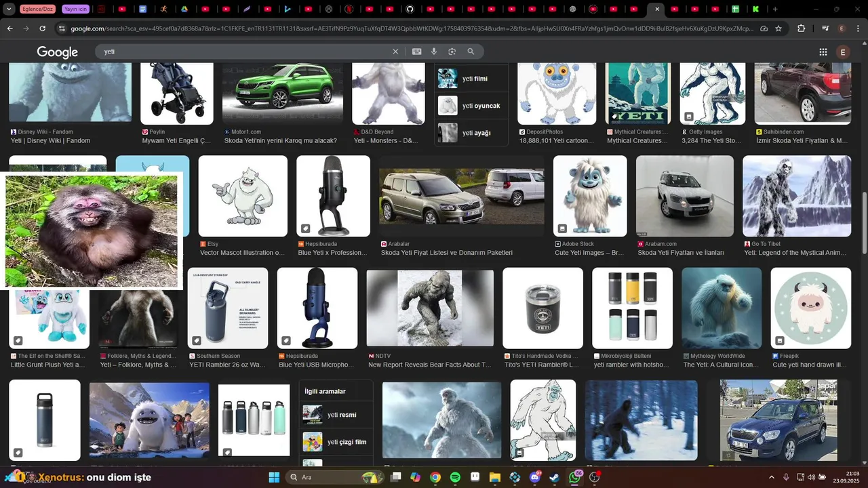
Task: Open a new browser tab
Action: [775, 9]
